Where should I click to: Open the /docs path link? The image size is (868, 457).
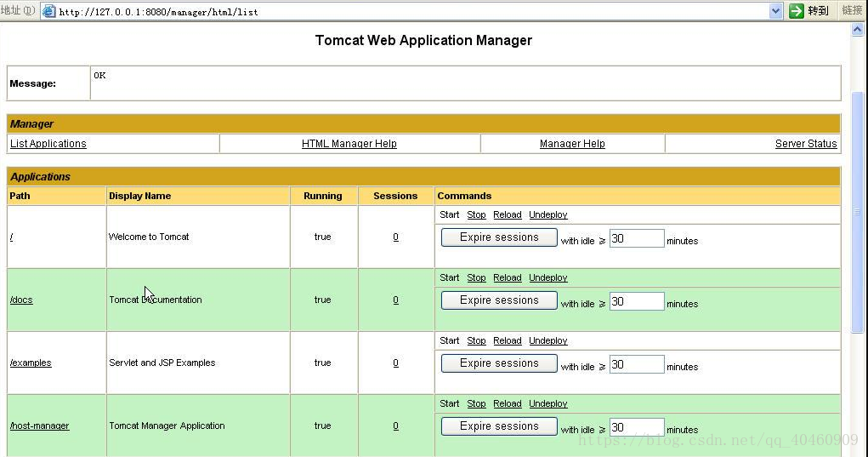click(21, 300)
